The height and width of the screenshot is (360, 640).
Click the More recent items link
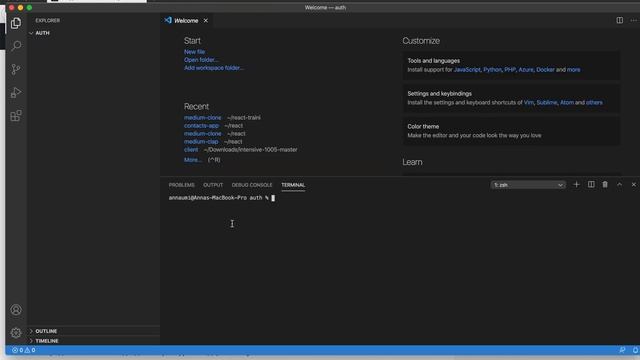click(193, 160)
